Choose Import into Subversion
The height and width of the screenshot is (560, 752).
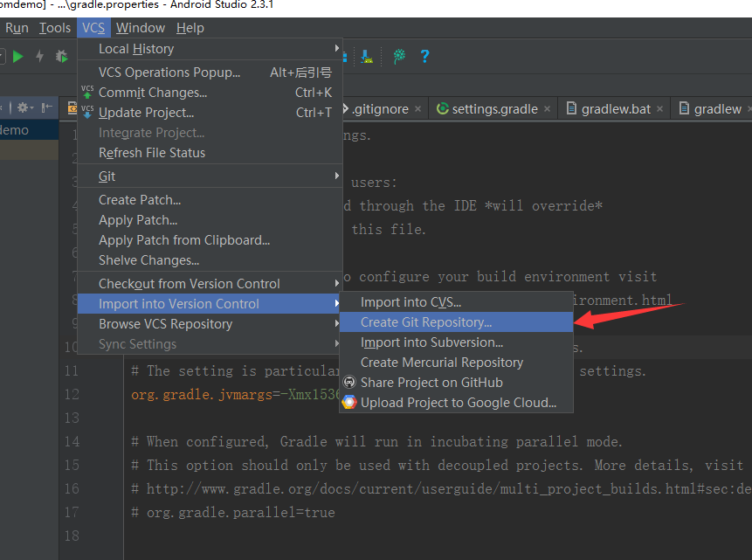[x=456, y=342]
